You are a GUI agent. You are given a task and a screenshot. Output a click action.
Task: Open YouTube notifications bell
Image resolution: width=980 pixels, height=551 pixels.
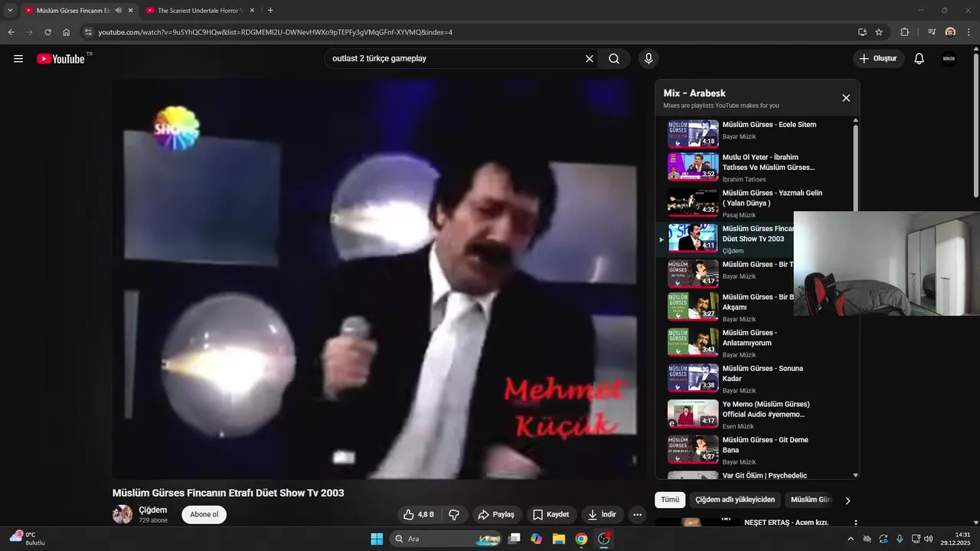coord(920,59)
